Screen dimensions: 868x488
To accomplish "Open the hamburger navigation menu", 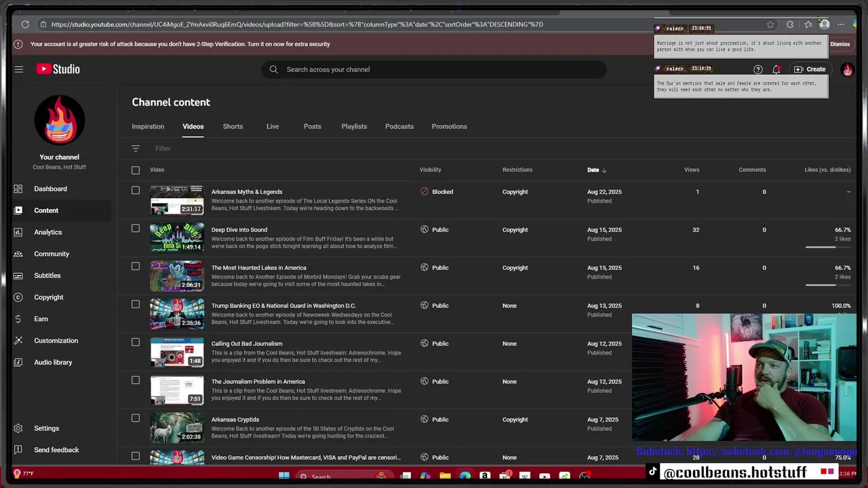I will (x=19, y=69).
